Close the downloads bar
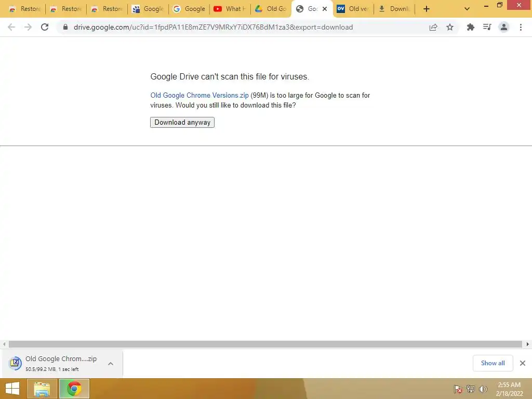Image resolution: width=532 pixels, height=399 pixels. 523,363
